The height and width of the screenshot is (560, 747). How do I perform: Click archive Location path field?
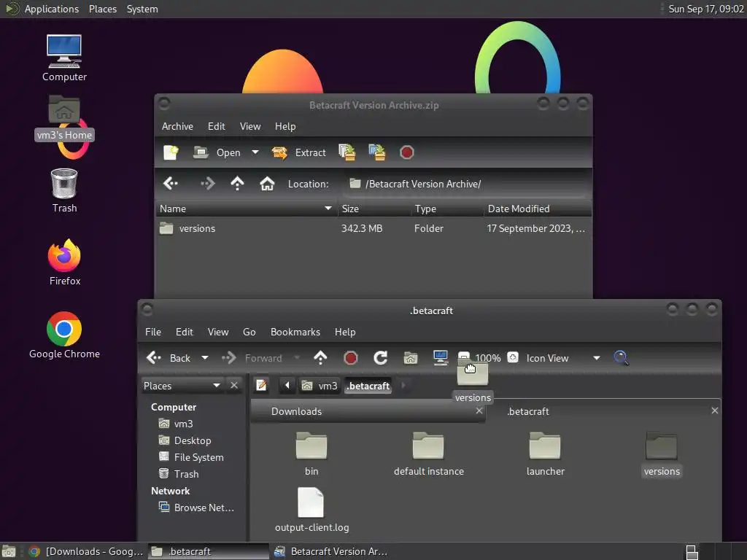pos(465,184)
